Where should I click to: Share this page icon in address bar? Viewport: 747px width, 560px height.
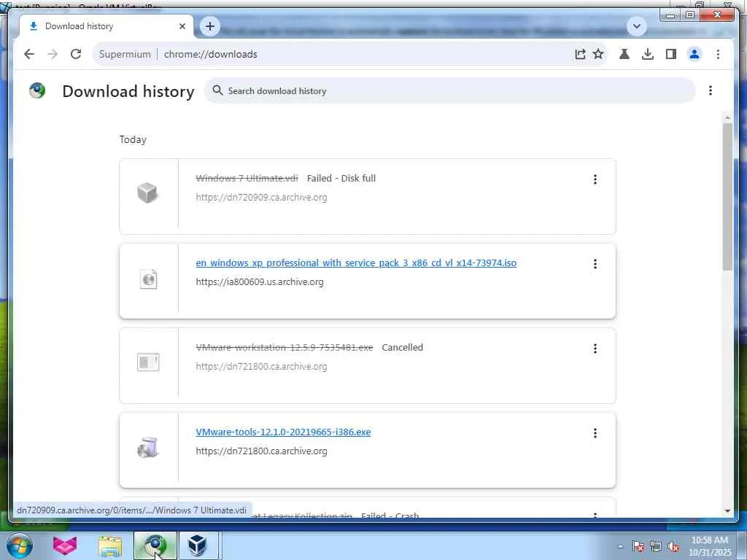pyautogui.click(x=580, y=54)
